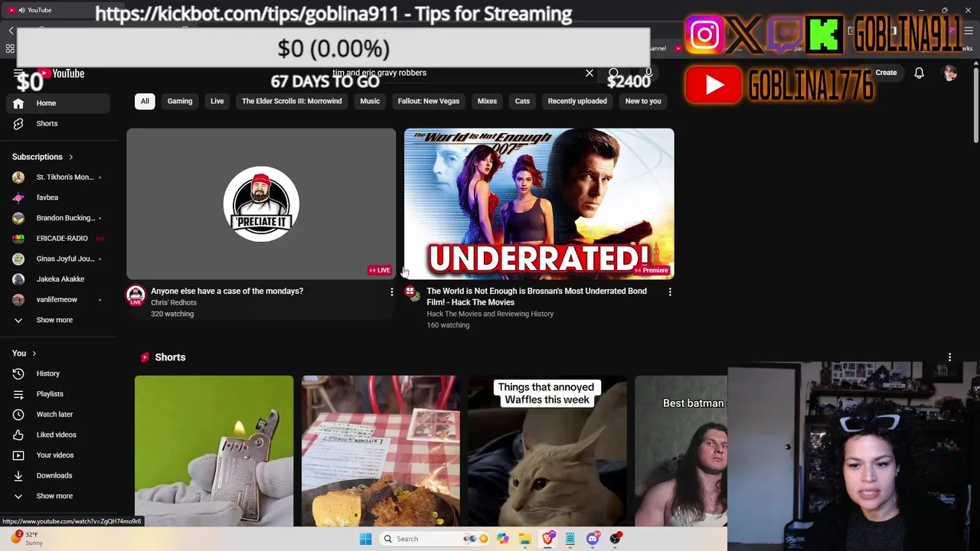
Task: Select the All filter chip
Action: click(145, 101)
